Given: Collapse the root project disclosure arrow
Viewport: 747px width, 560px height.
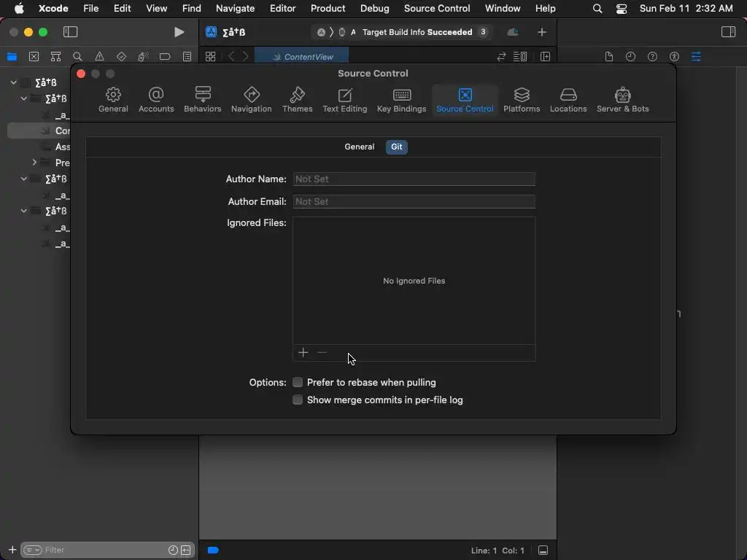Looking at the screenshot, I should (x=13, y=82).
